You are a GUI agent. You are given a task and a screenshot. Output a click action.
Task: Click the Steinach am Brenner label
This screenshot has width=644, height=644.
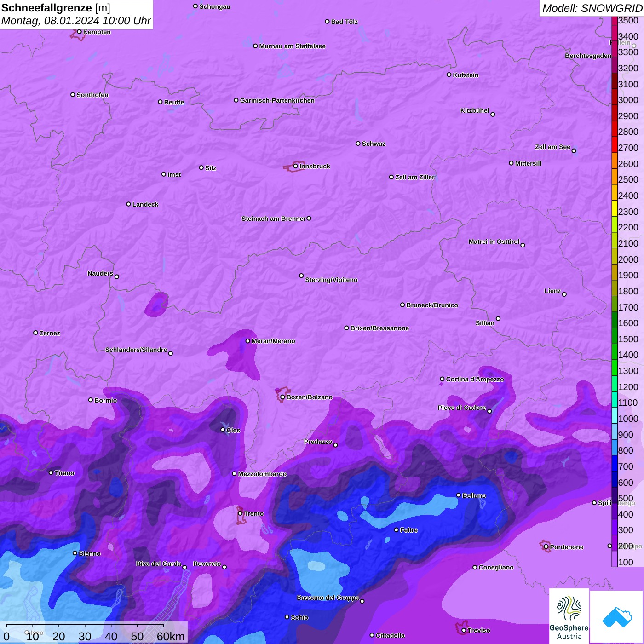(x=273, y=218)
